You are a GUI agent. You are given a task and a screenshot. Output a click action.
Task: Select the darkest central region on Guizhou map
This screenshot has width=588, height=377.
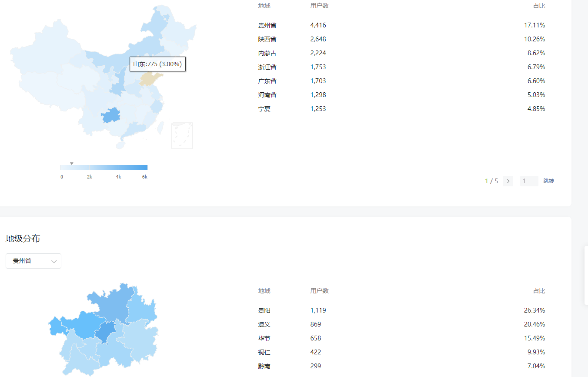pos(105,332)
